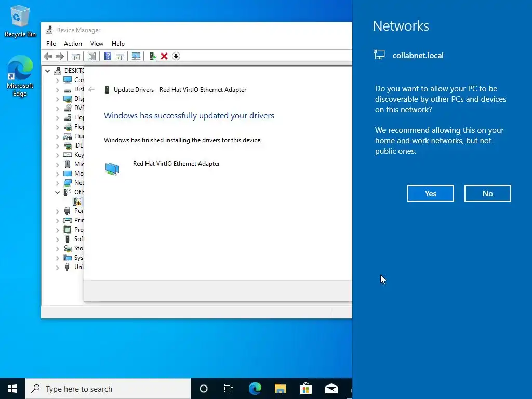Image resolution: width=532 pixels, height=399 pixels.
Task: Toggle the Show/Hide Console Tree toolbar icon
Action: [76, 56]
